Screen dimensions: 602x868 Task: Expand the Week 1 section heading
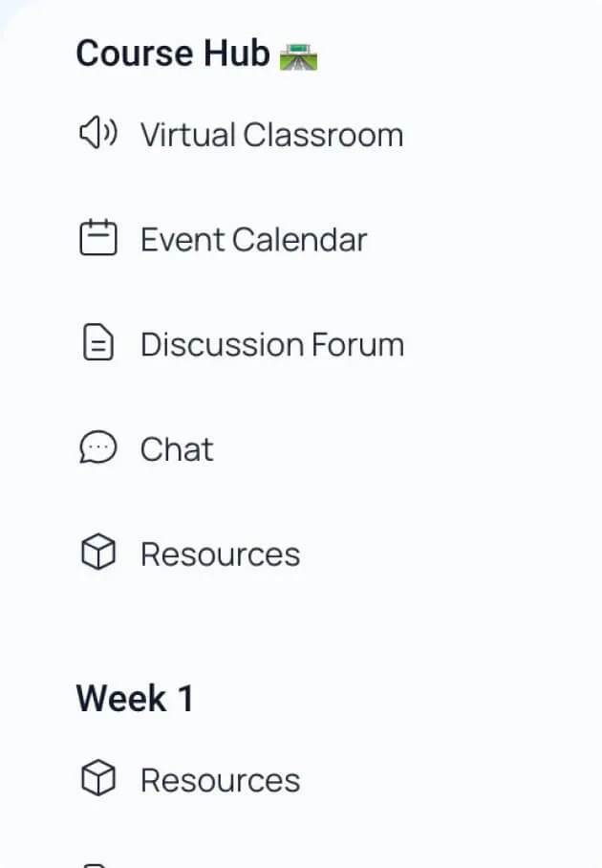(x=134, y=699)
